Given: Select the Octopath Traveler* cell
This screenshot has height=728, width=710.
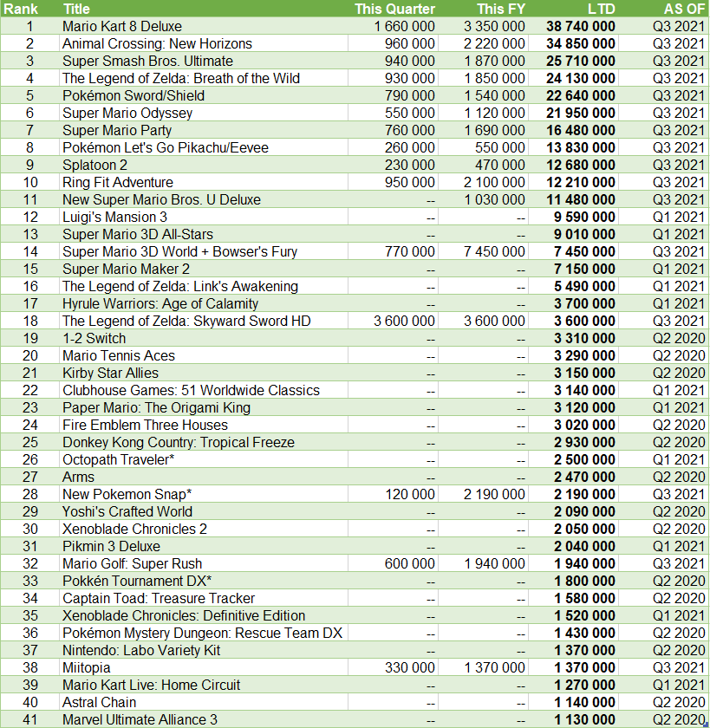Looking at the screenshot, I should coord(204,459).
